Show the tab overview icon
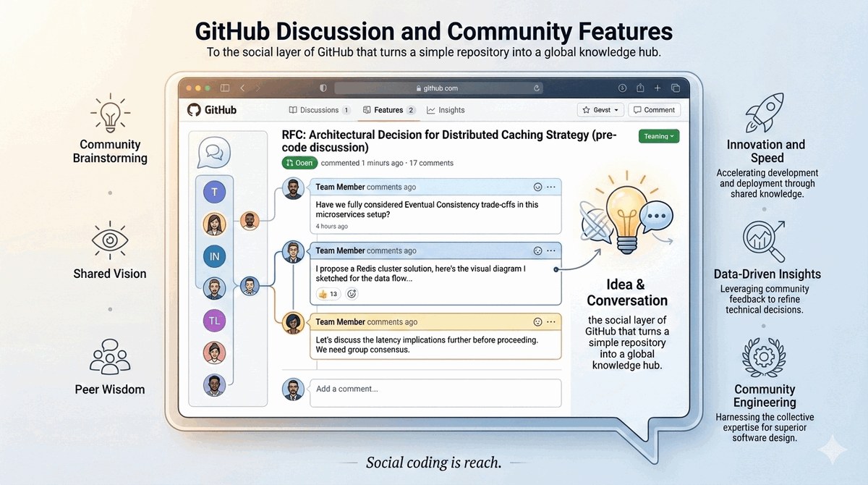Image resolution: width=868 pixels, height=485 pixels. [676, 88]
